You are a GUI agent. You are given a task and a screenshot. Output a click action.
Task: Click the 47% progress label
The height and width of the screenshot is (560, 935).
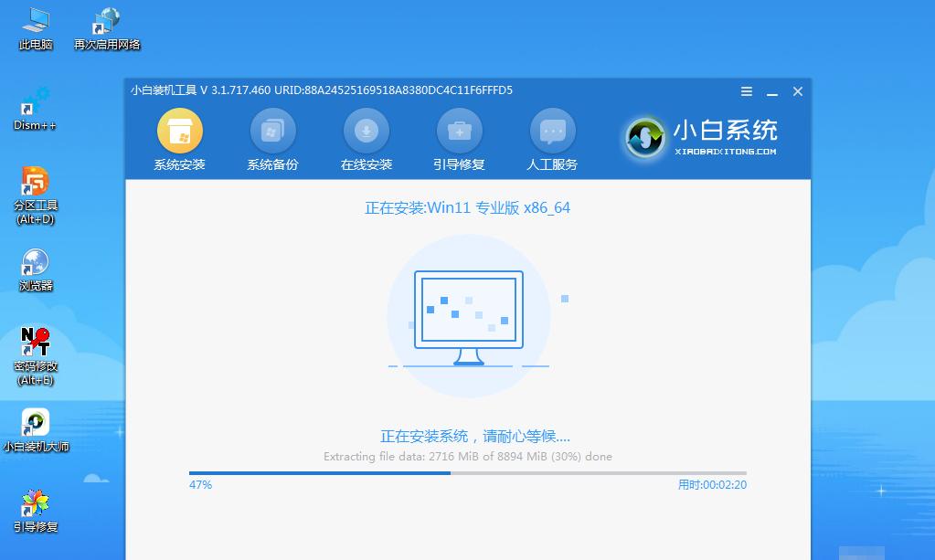click(x=200, y=485)
